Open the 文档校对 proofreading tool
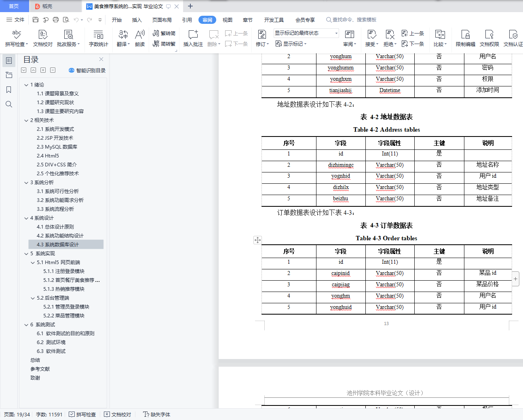The width and height of the screenshot is (523, 420). [x=43, y=38]
